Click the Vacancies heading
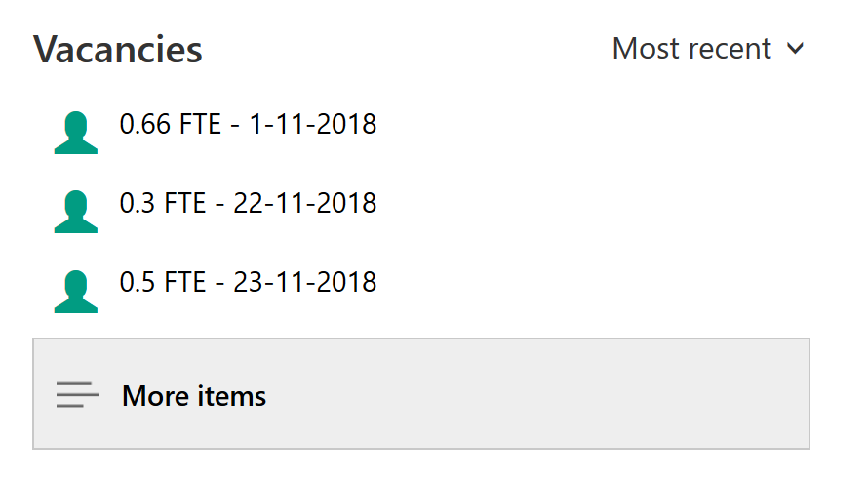The image size is (868, 479). 118,50
